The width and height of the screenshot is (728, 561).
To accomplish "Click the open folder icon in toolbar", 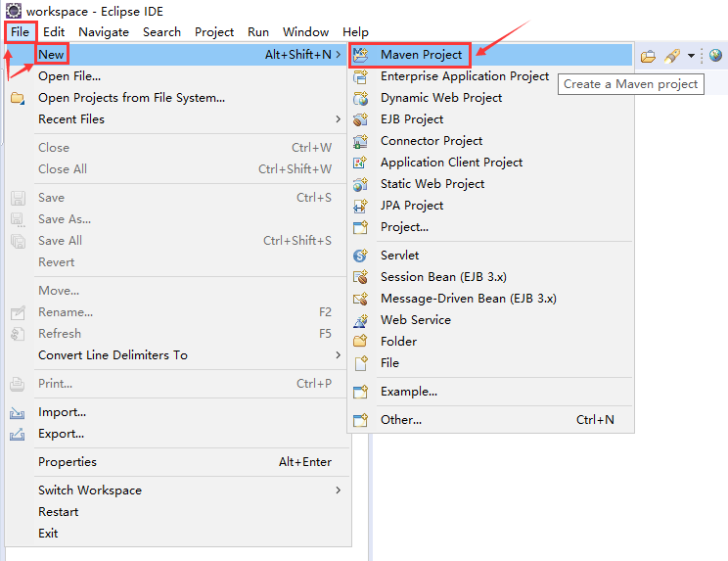I will [648, 56].
